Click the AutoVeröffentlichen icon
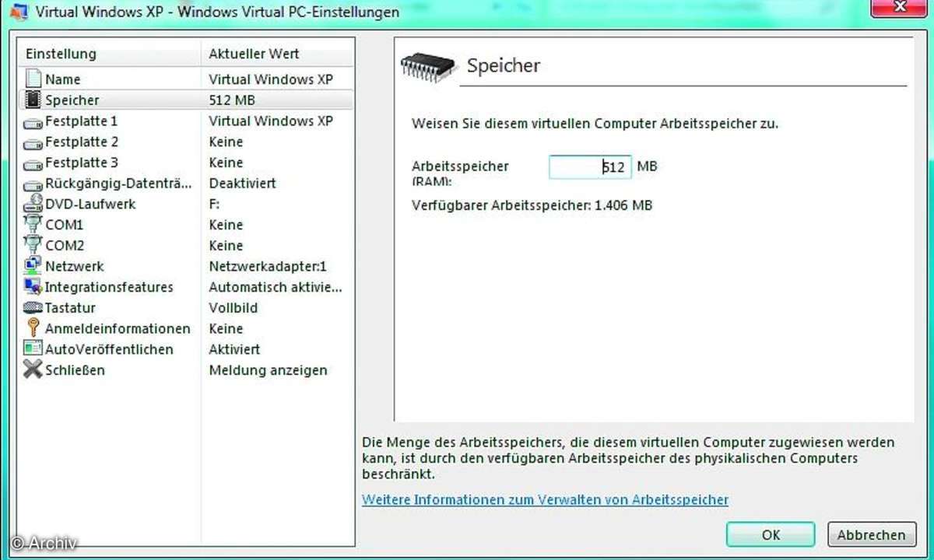This screenshot has height=560, width=934. coord(33,349)
